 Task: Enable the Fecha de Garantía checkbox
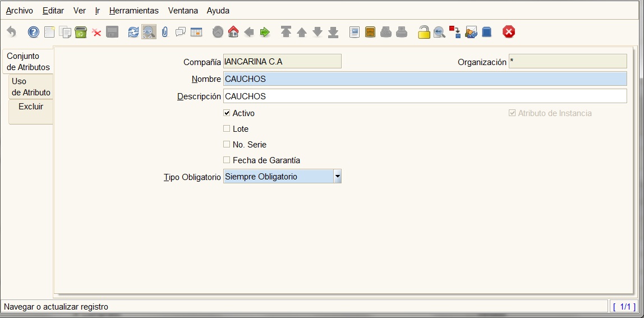(x=227, y=160)
